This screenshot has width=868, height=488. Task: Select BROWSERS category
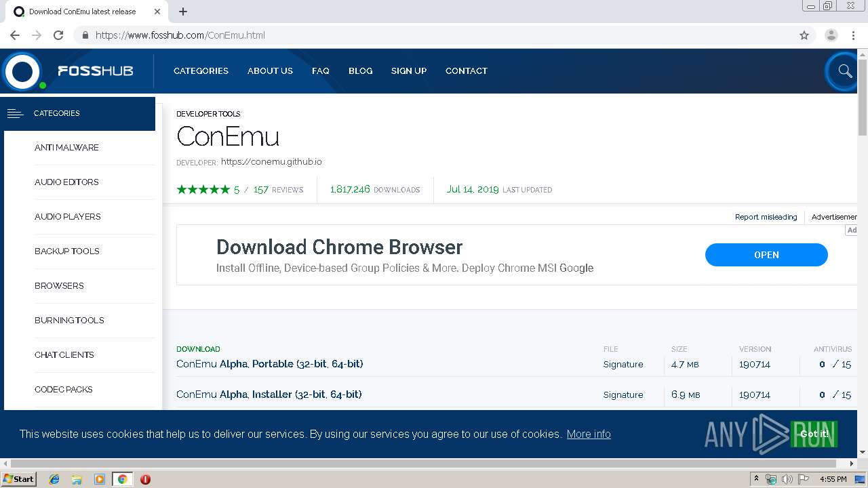coord(59,285)
